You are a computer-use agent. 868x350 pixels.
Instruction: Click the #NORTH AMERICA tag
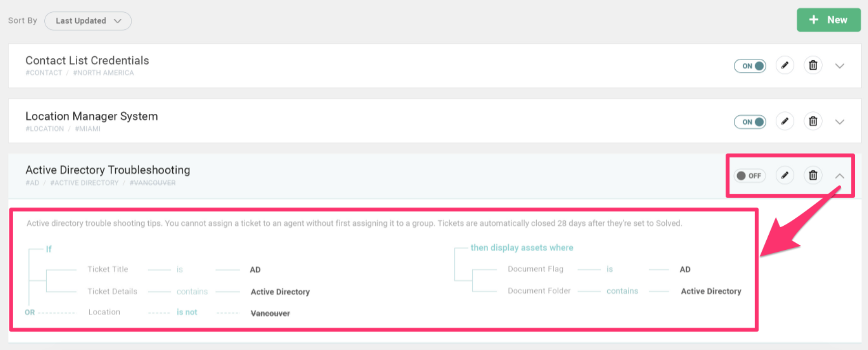coord(104,73)
